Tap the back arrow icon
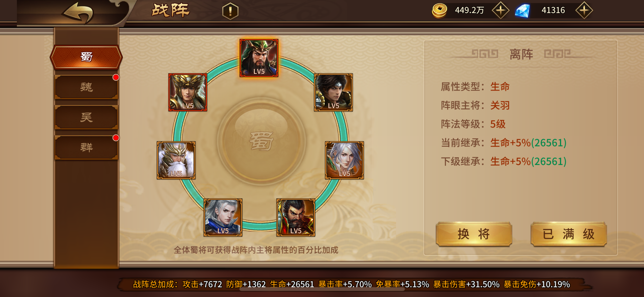This screenshot has height=297, width=644. click(79, 13)
